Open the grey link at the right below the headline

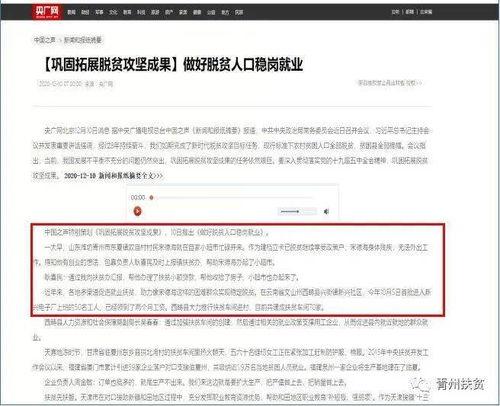pos(390,83)
